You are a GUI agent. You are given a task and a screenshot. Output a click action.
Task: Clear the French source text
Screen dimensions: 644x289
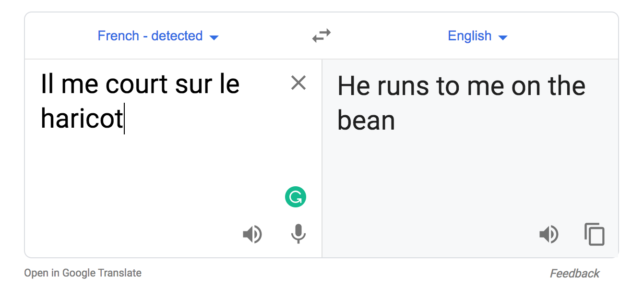pyautogui.click(x=298, y=84)
